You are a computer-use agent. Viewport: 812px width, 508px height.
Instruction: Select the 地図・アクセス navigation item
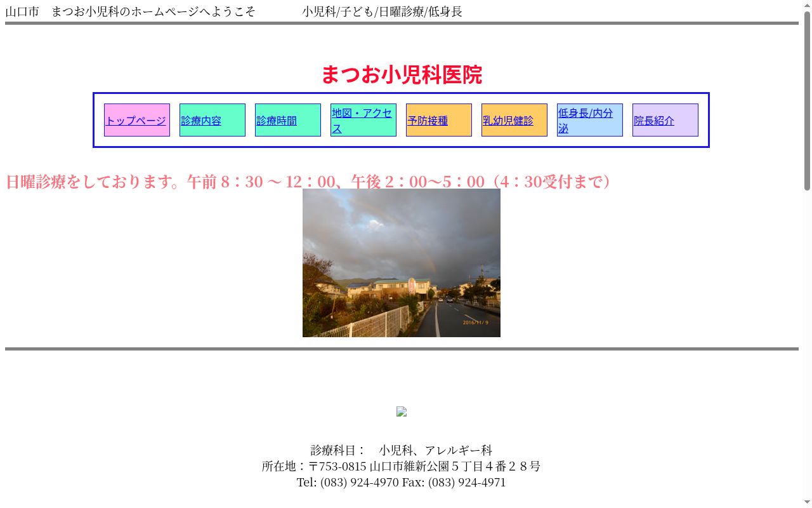[x=362, y=121]
